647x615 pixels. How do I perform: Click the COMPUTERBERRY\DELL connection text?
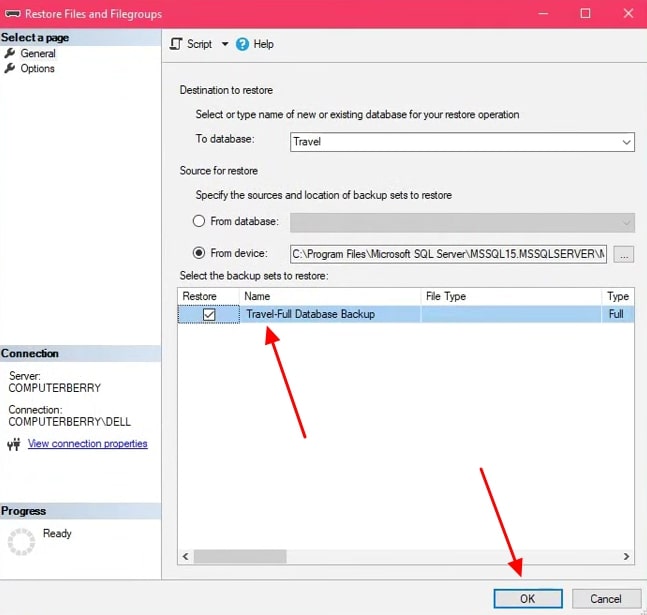pyautogui.click(x=69, y=421)
